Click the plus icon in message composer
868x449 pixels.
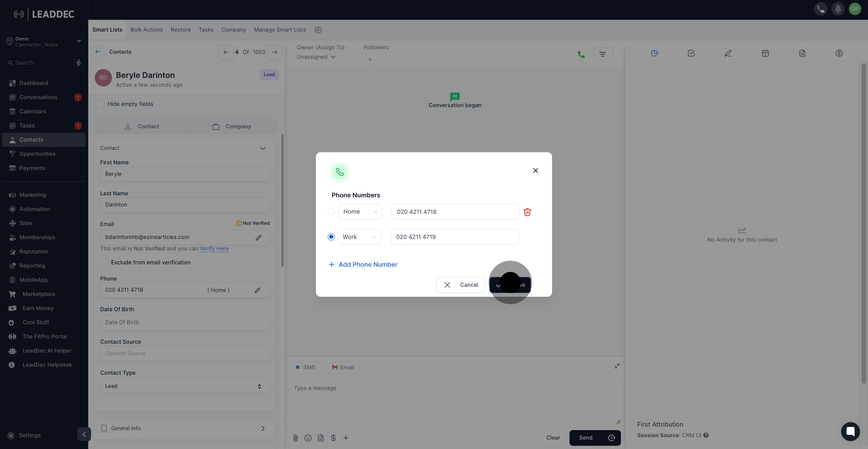pyautogui.click(x=346, y=438)
